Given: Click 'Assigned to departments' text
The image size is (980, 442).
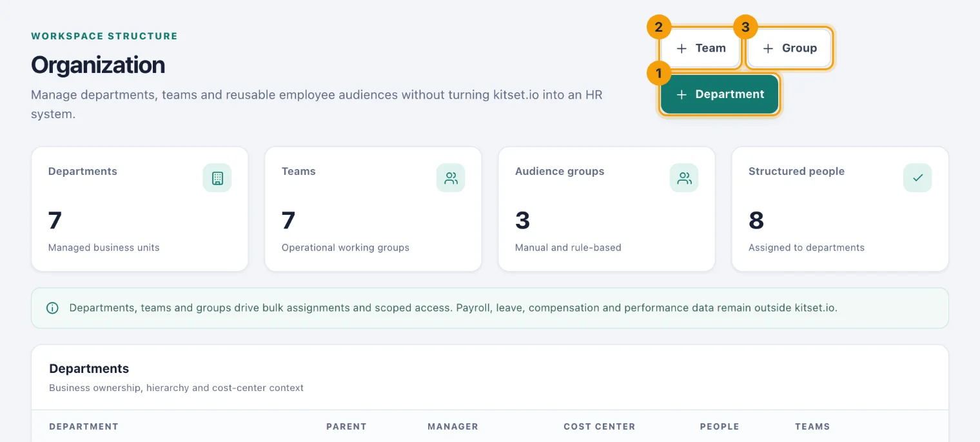Looking at the screenshot, I should tap(807, 248).
